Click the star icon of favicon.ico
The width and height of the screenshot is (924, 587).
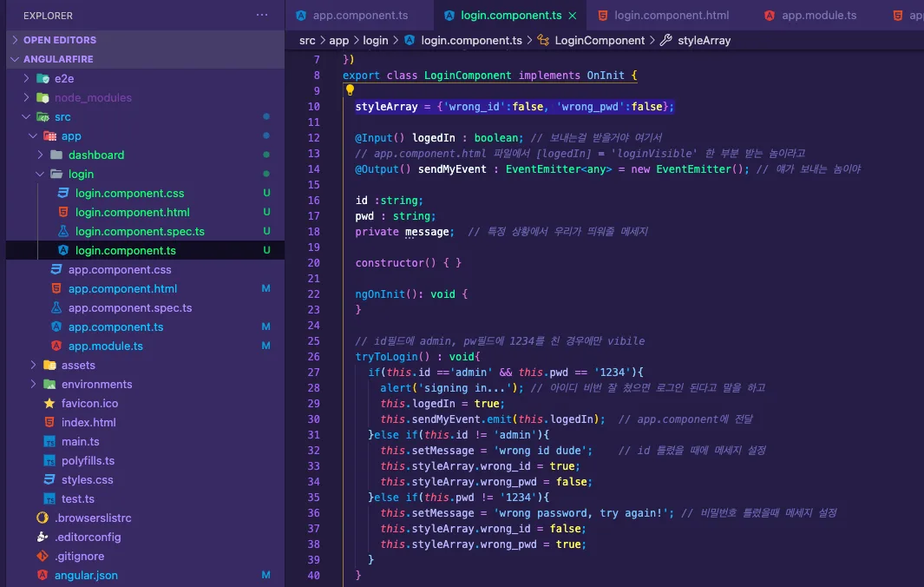(49, 404)
